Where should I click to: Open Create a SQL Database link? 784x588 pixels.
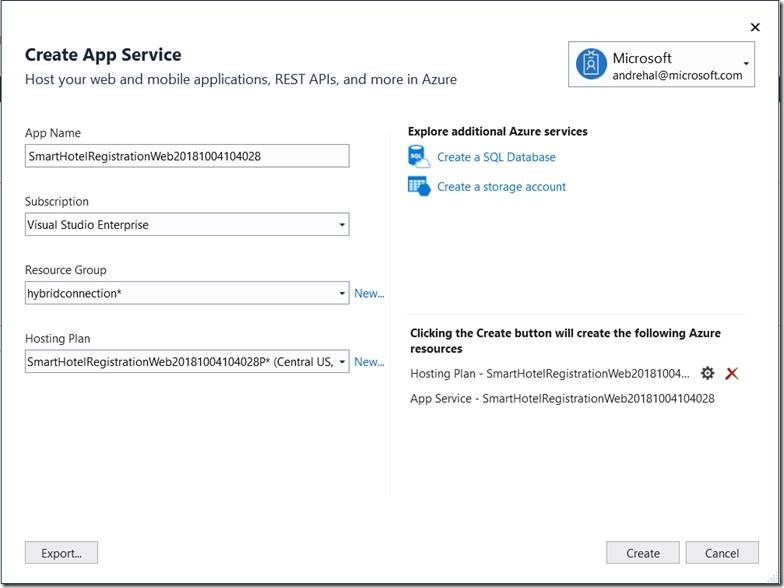coord(496,157)
